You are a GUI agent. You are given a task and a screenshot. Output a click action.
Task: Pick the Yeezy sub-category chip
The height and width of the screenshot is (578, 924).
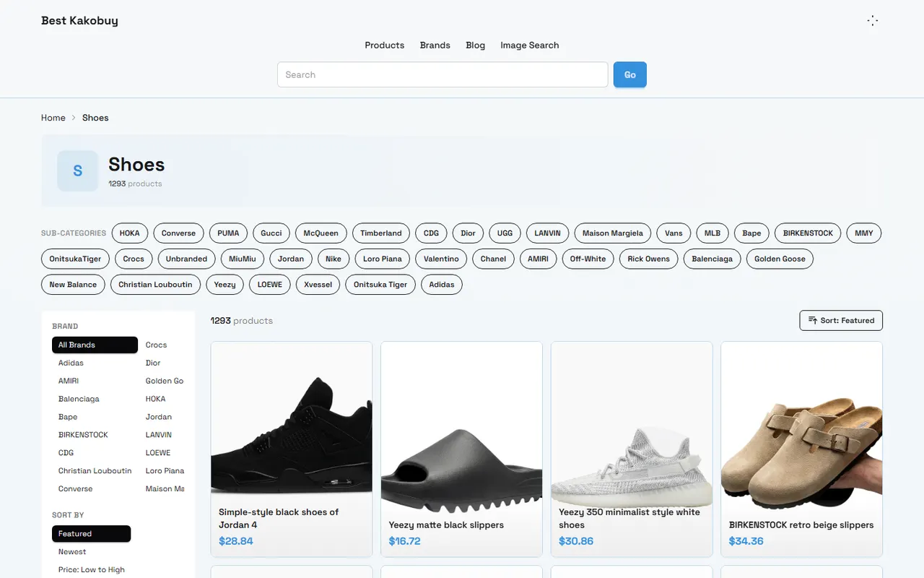(225, 285)
